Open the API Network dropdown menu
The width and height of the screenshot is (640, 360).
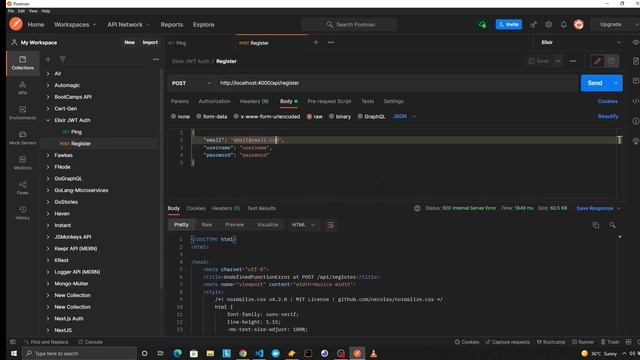point(128,24)
